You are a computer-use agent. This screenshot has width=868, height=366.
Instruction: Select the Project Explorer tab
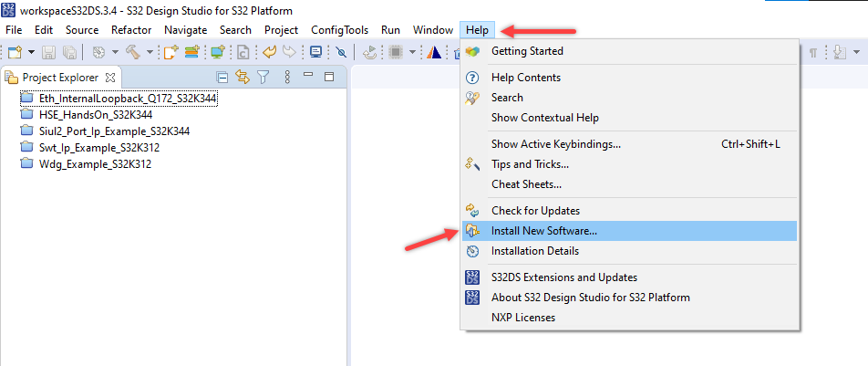pyautogui.click(x=60, y=78)
